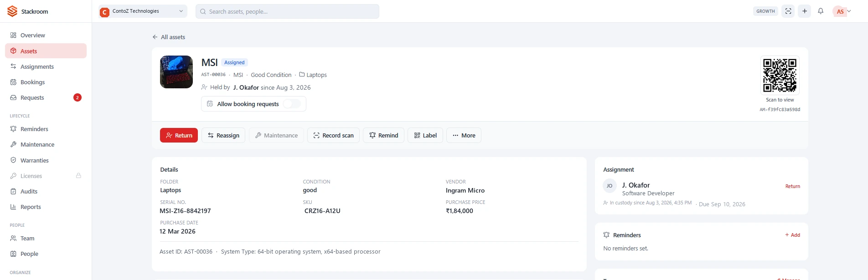
Task: Click the purchase date 12 Mar 2026
Action: point(177,231)
